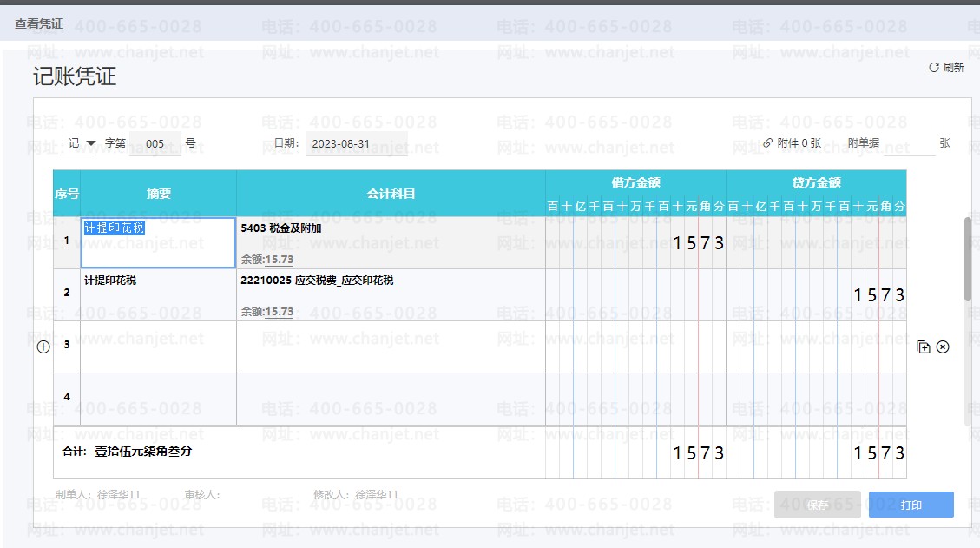The width and height of the screenshot is (980, 548).
Task: Click the circled X delete row icon
Action: [x=943, y=347]
